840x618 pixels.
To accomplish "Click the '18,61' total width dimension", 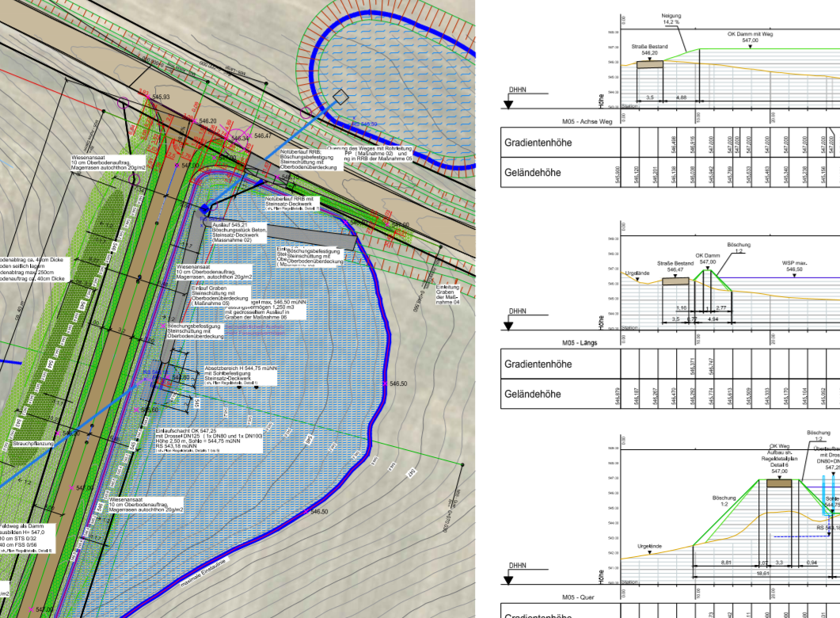I will (763, 573).
